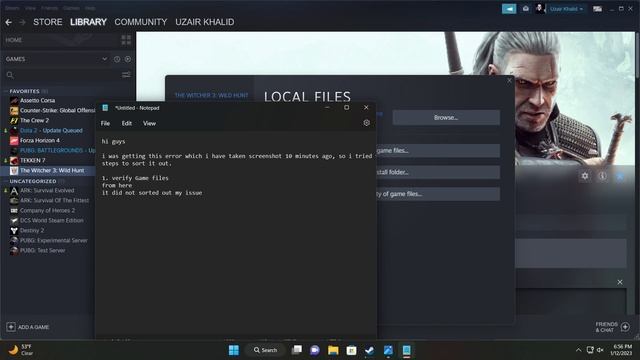Open File Explorer from taskbar
640x360 pixels.
333,350
